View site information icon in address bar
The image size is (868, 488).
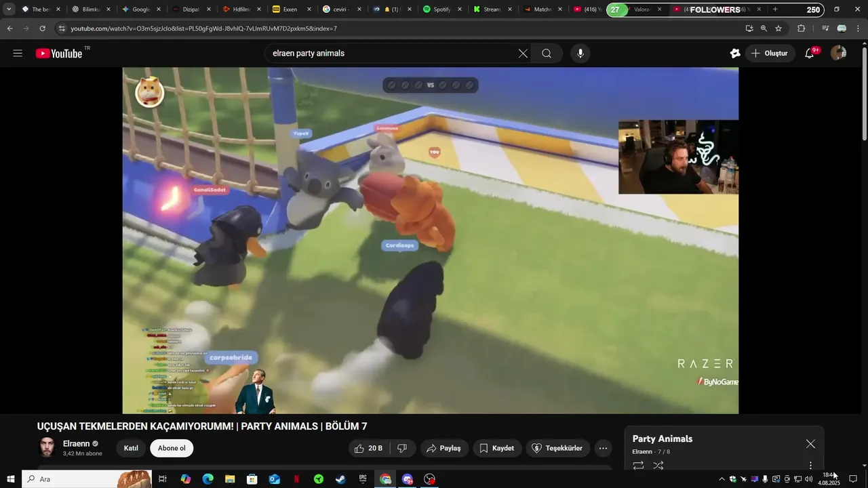(x=62, y=28)
